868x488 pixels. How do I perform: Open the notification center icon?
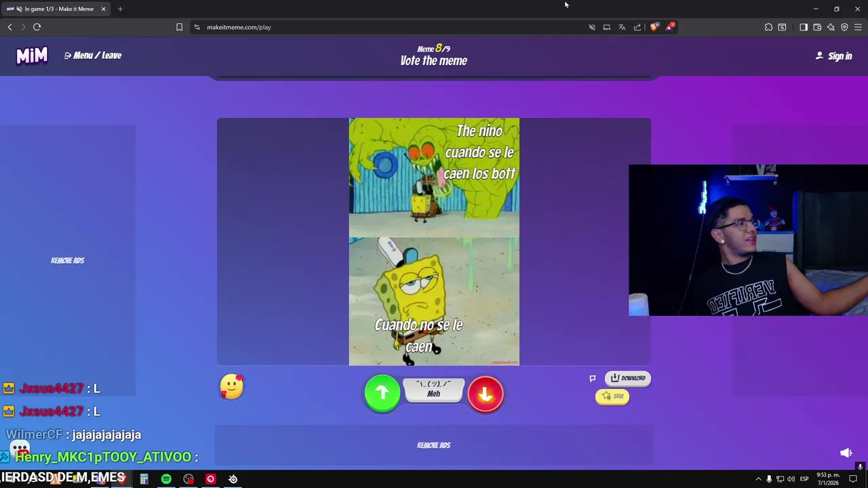[853, 479]
